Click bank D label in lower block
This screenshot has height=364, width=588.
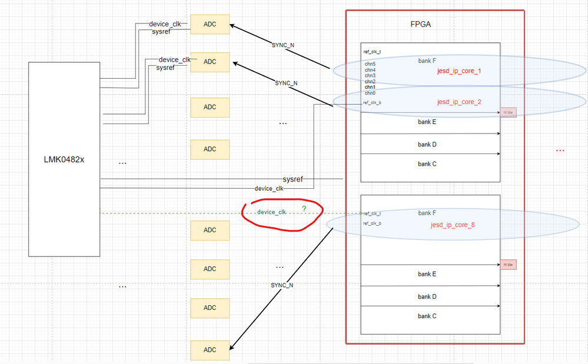(427, 296)
